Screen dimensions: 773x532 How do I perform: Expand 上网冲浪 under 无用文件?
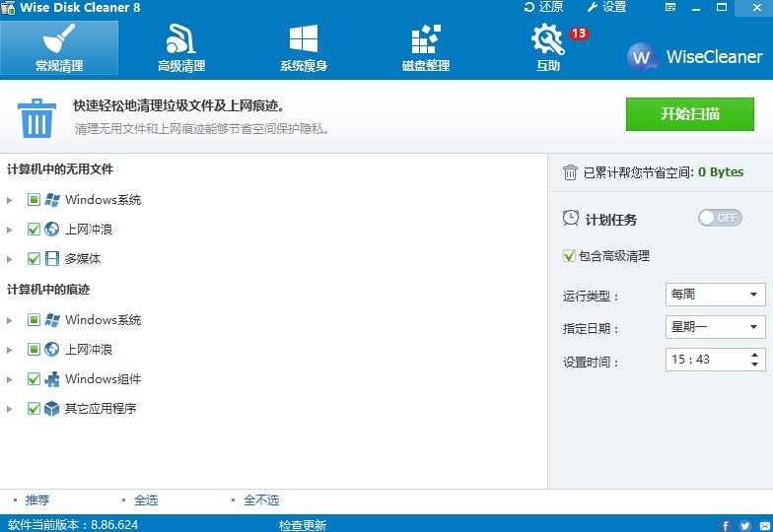[10, 230]
